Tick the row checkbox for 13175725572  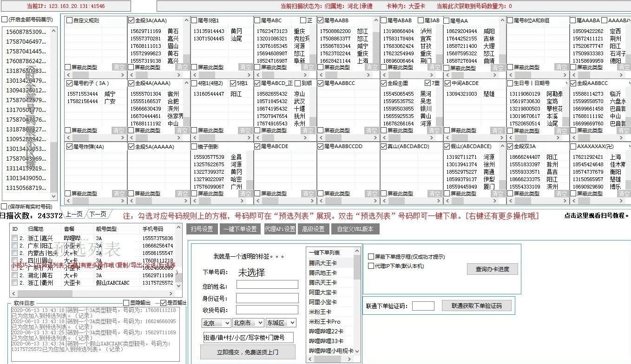pos(15,282)
